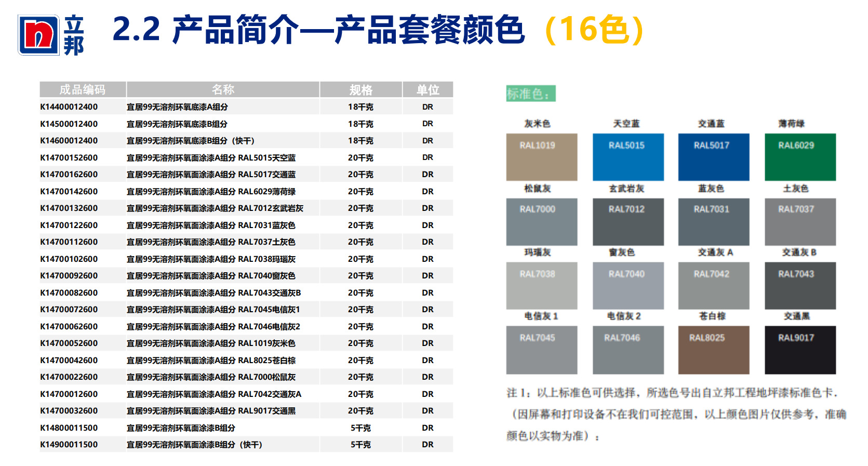Viewport: 868px width, 466px height.
Task: Select the RAL7043 traffic grey B swatch
Action: coord(800,286)
